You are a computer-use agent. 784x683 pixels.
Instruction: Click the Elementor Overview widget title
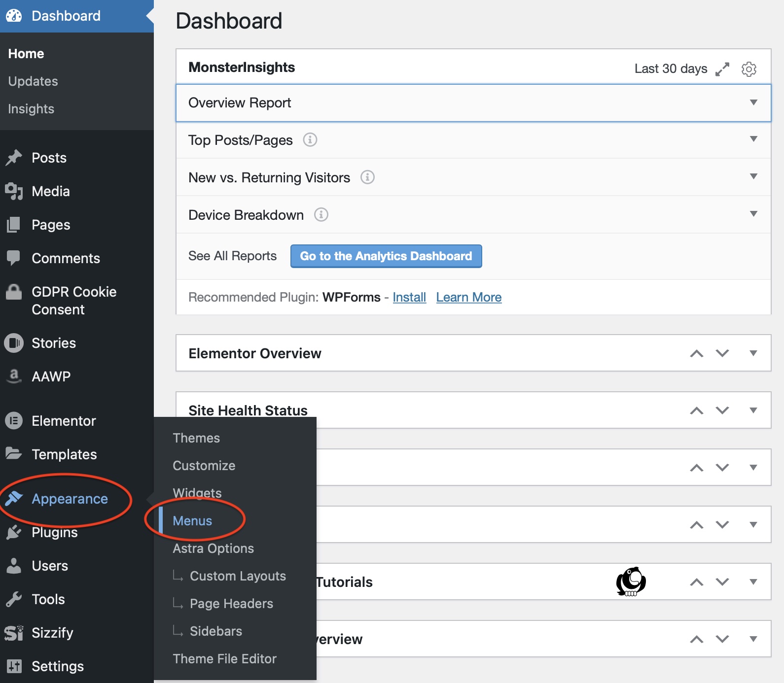tap(255, 353)
